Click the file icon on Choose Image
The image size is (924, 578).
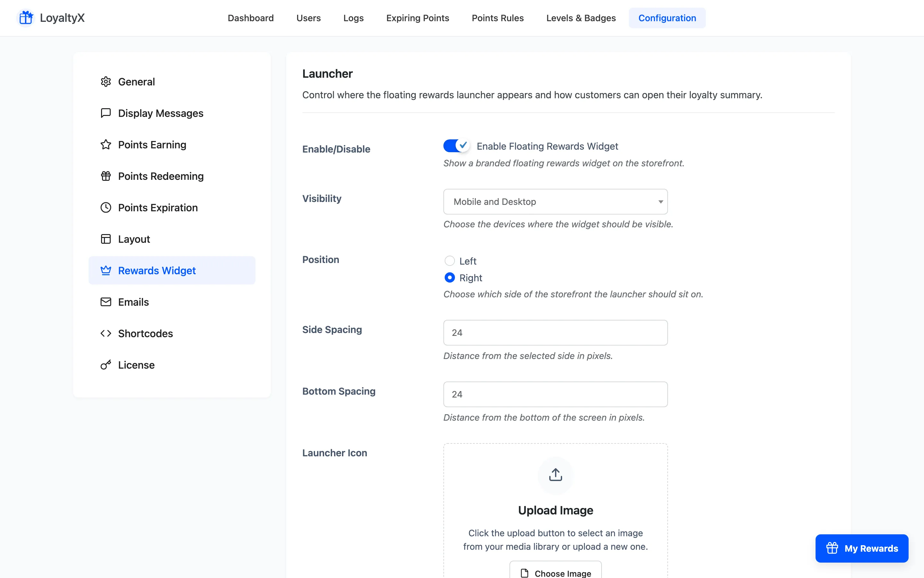(x=525, y=573)
